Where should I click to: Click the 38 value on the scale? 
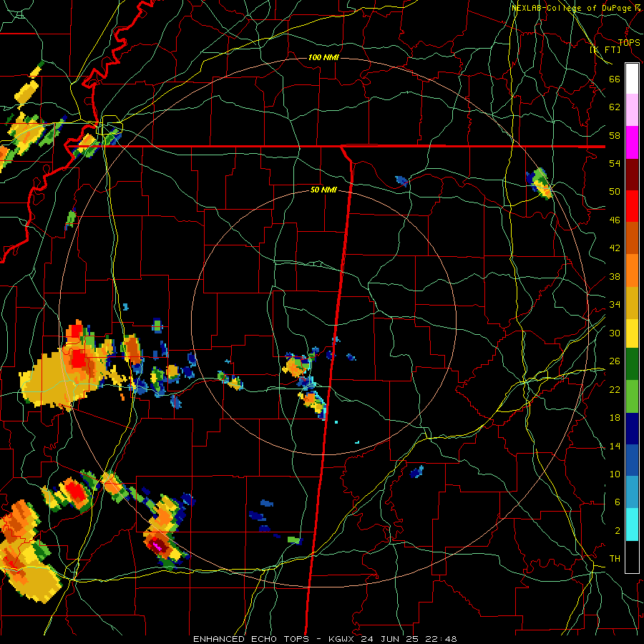coord(615,276)
